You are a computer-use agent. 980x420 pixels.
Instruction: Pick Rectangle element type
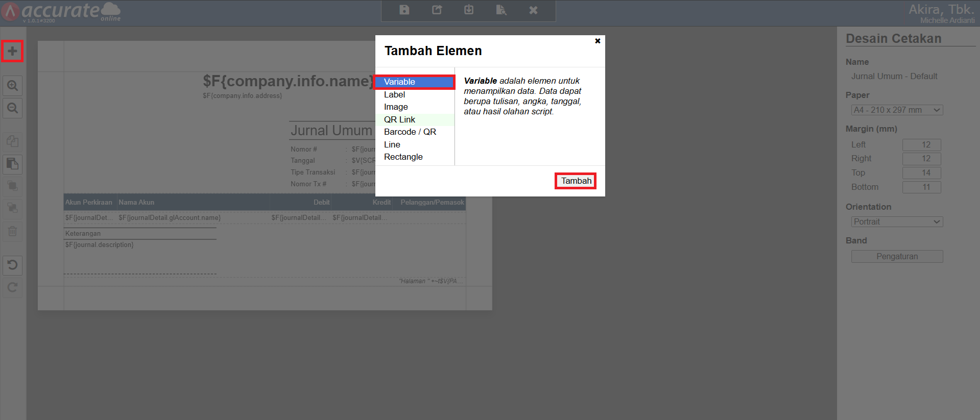pyautogui.click(x=403, y=157)
